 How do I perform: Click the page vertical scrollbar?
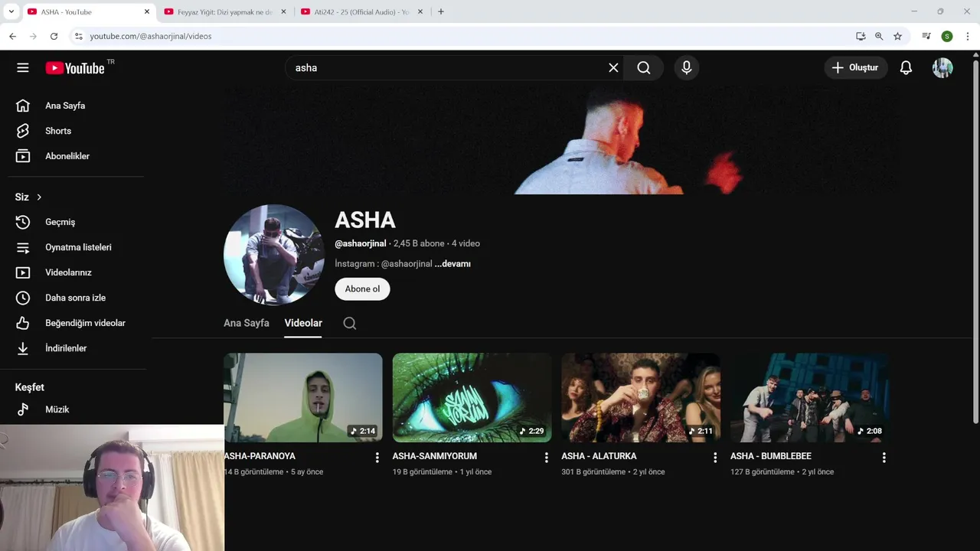pyautogui.click(x=975, y=241)
